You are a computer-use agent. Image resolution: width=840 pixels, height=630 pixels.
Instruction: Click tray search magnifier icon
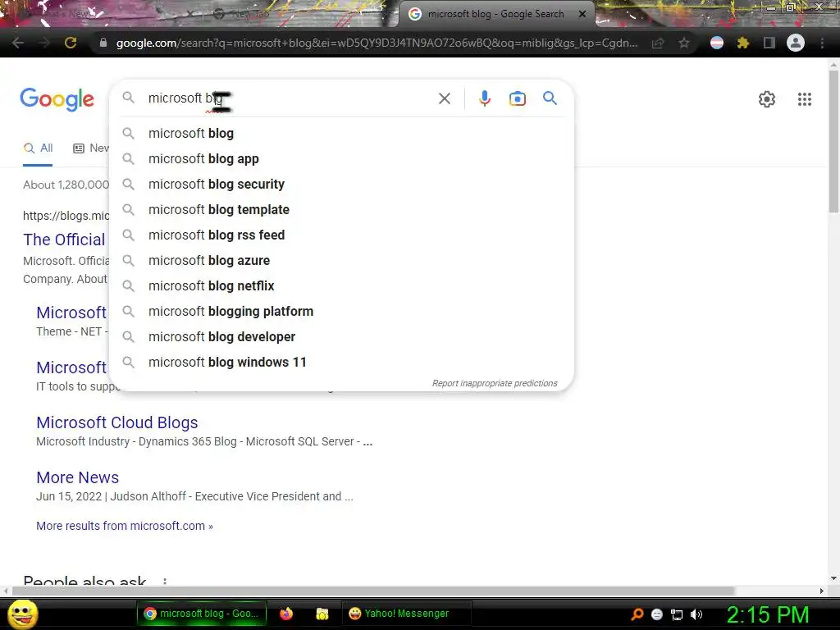point(637,614)
